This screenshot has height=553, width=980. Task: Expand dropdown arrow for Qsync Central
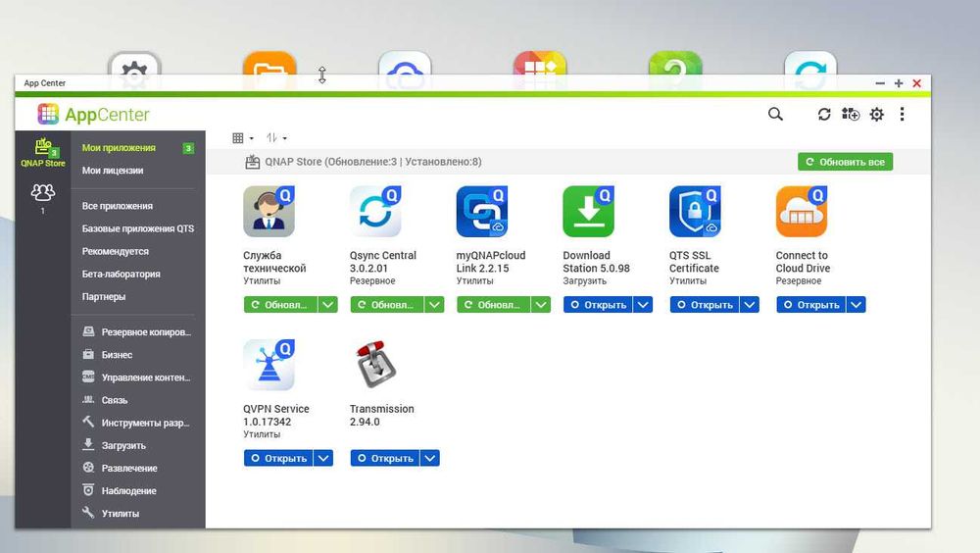[x=434, y=305]
